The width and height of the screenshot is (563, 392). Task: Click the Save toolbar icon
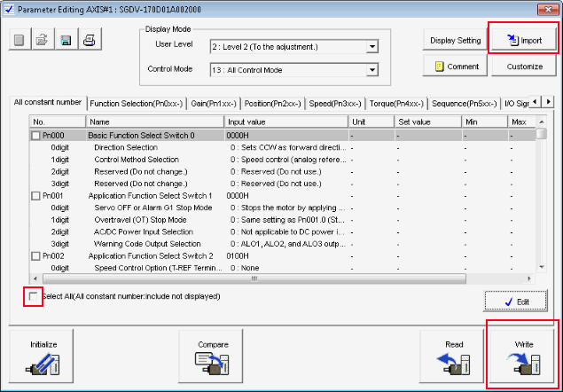click(x=66, y=40)
